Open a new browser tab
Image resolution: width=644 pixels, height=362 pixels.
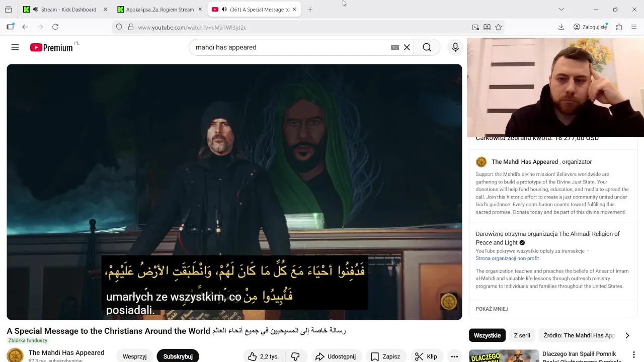click(x=310, y=10)
